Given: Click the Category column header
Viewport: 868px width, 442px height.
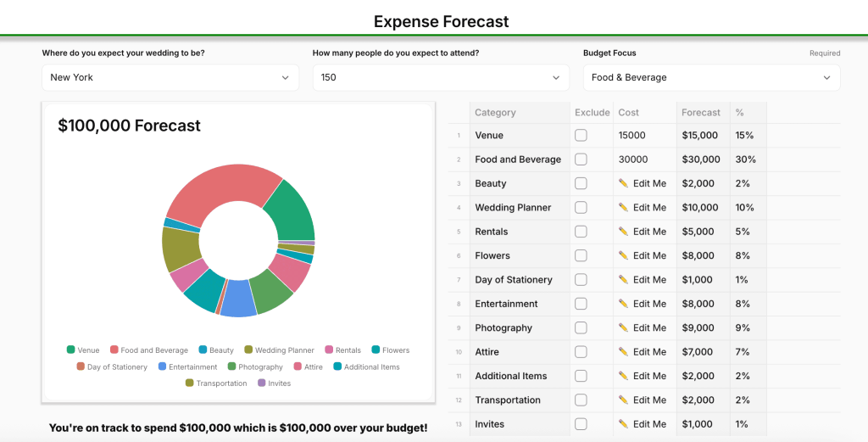Looking at the screenshot, I should tap(495, 112).
